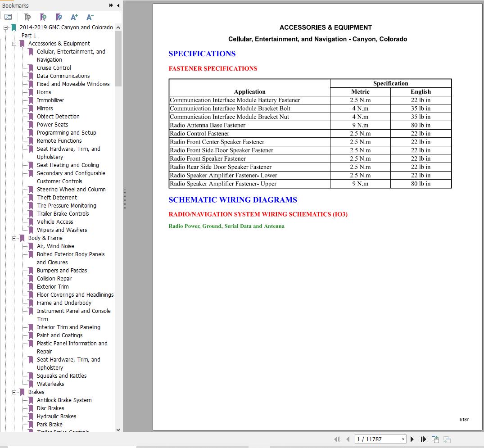The height and width of the screenshot is (448, 484).
Task: Collapse the 2014-2019 GMC Canyon root bookmark
Action: [5, 27]
